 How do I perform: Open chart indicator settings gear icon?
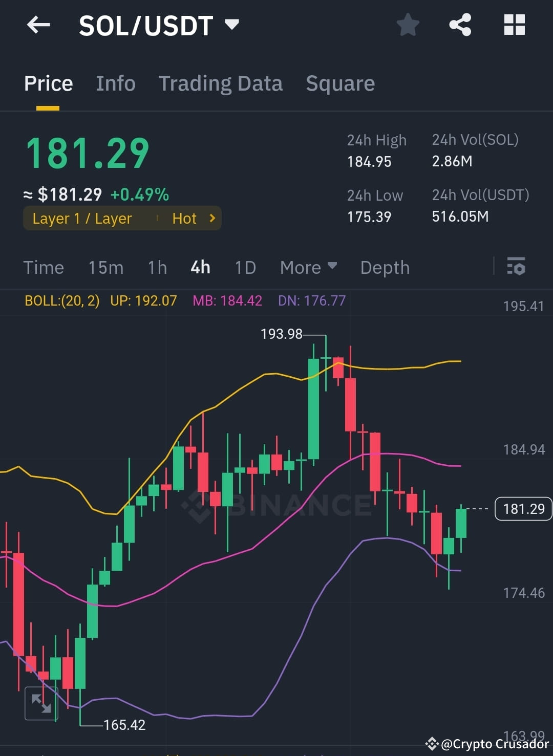point(516,267)
